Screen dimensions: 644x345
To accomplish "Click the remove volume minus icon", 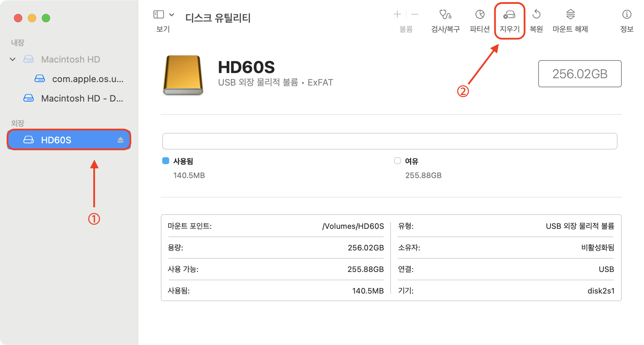I will point(415,14).
